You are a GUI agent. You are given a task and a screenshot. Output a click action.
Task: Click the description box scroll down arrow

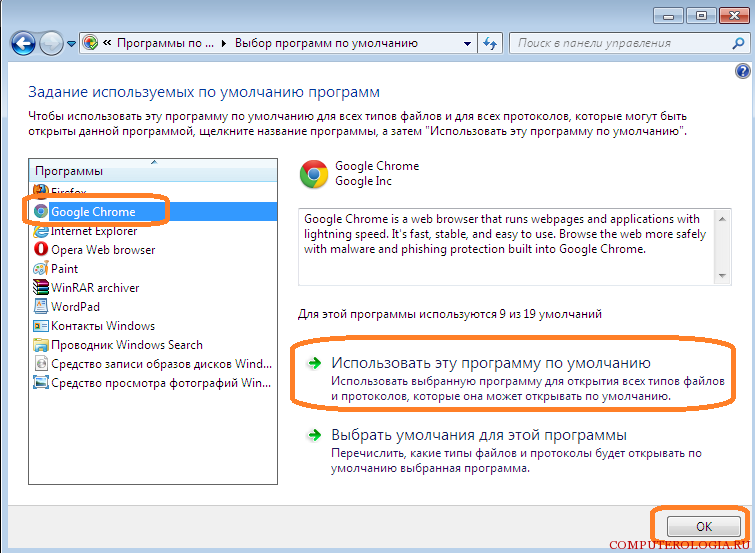tap(722, 276)
